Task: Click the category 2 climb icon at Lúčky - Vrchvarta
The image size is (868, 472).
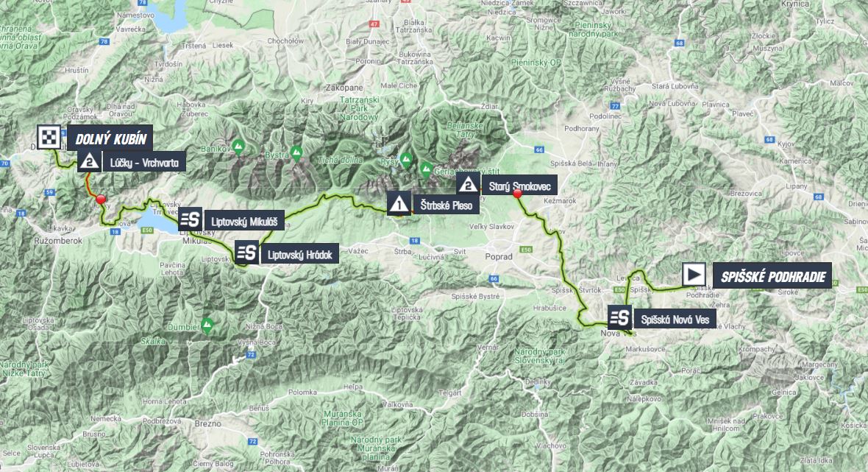Action: pos(89,161)
